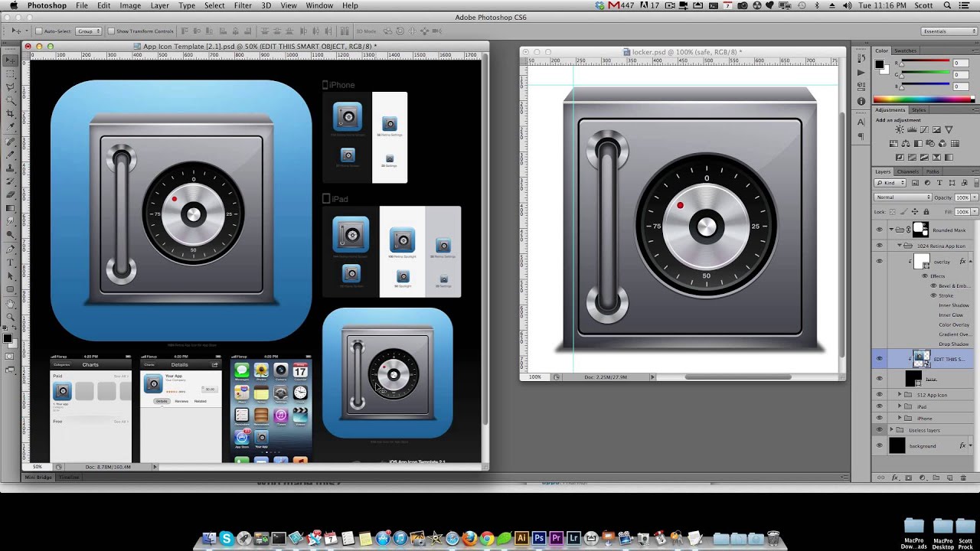Image resolution: width=980 pixels, height=551 pixels.
Task: Pick the Hand tool
Action: point(10,305)
